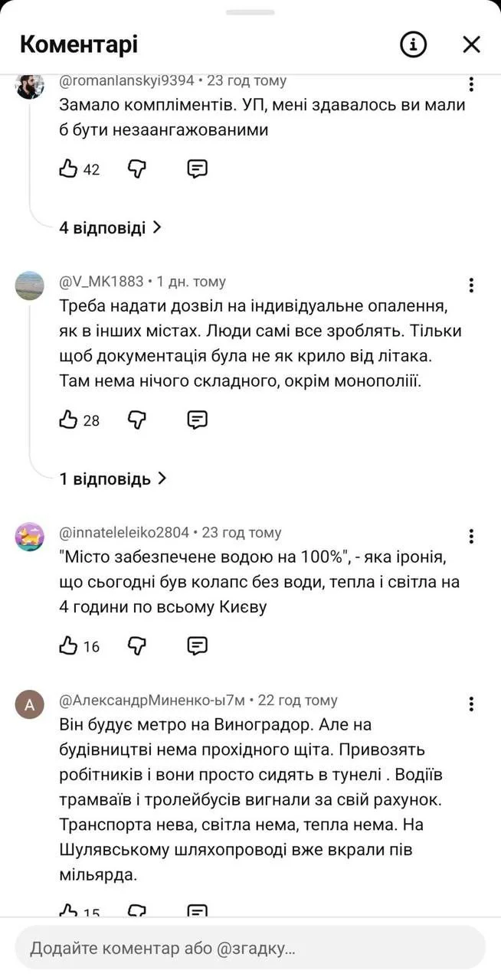The height and width of the screenshot is (980, 501).
Task: Open @V_MK1883 profile link
Action: point(101,281)
